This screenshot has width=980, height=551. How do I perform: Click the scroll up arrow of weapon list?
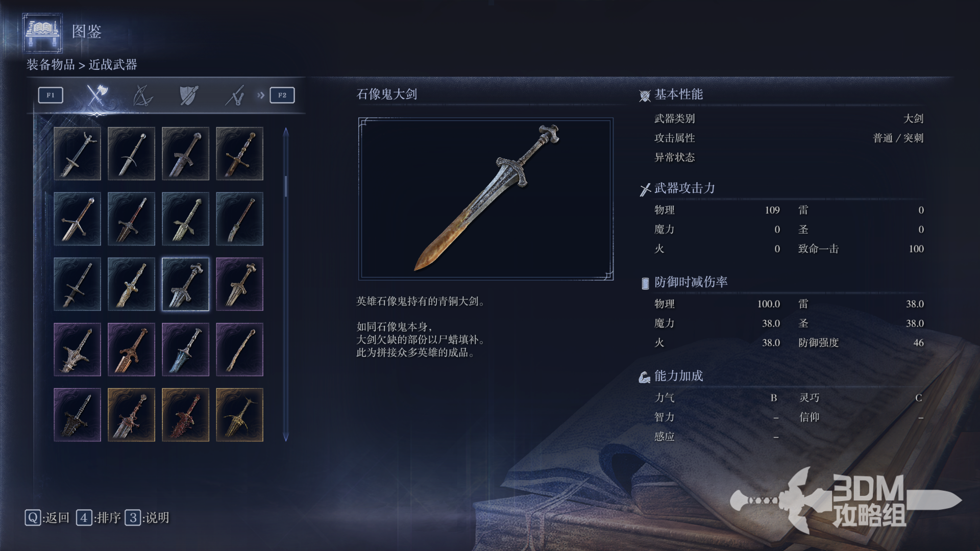[286, 132]
